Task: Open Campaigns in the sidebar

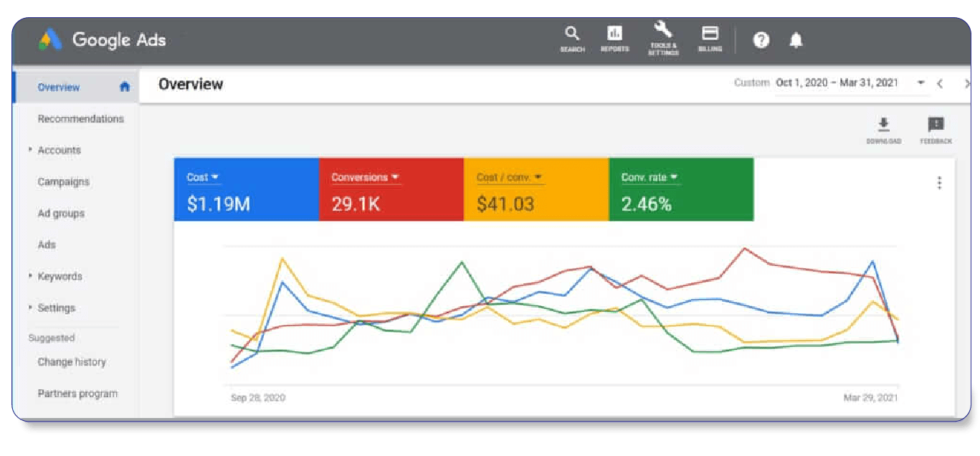Action: pos(64,181)
